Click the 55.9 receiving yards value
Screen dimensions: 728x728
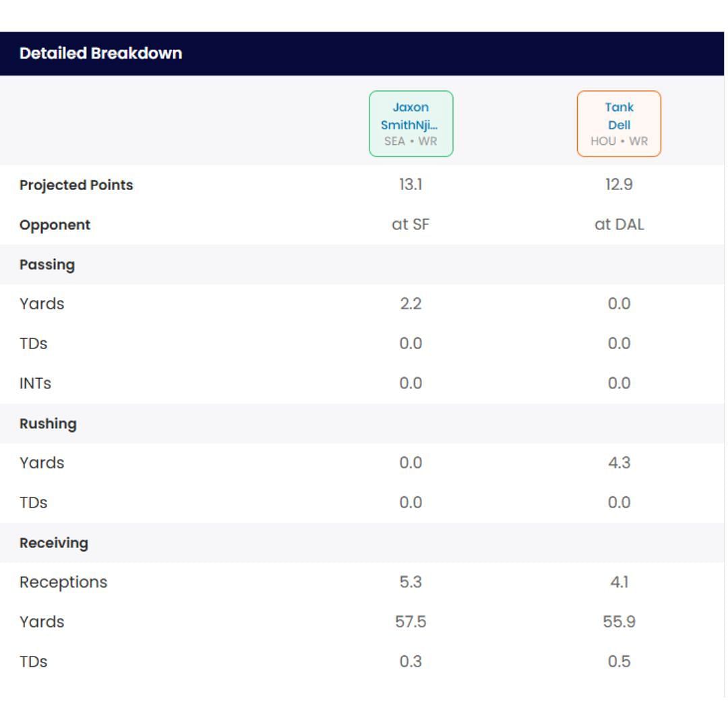coord(619,622)
